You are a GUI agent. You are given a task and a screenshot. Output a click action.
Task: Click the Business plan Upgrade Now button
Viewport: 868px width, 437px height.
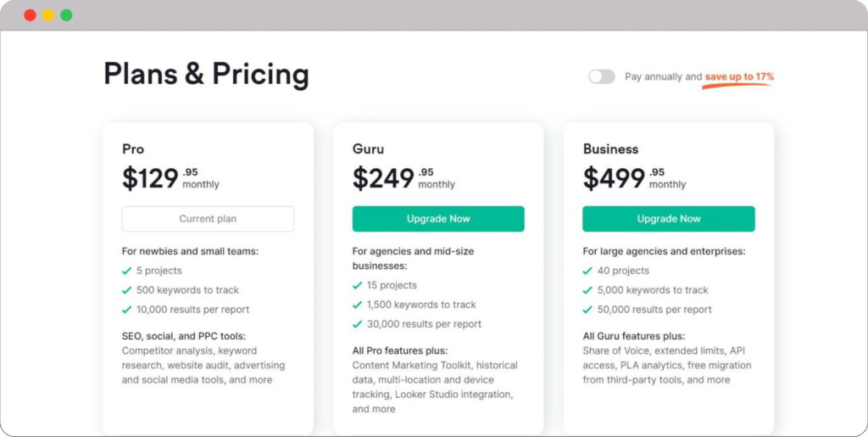pos(669,219)
